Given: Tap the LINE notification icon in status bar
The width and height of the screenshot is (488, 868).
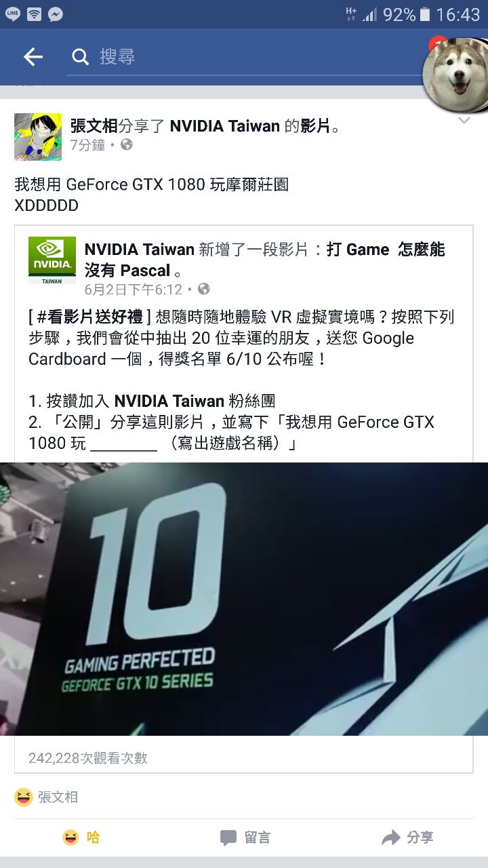Looking at the screenshot, I should point(13,14).
